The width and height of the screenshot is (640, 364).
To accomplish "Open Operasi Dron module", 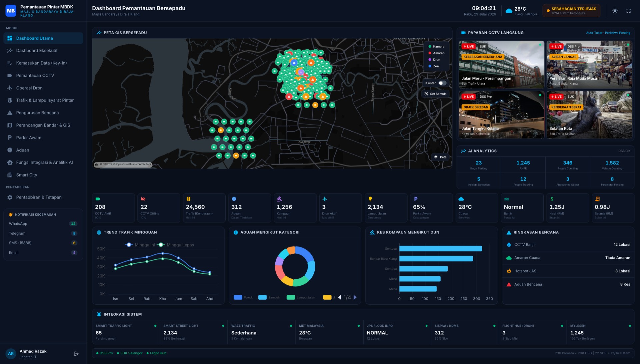I will coord(43,88).
